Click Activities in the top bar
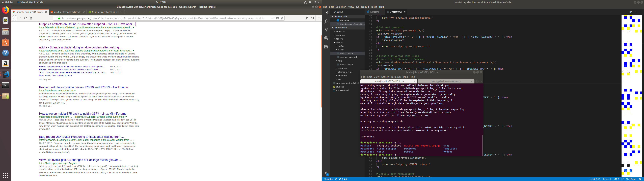This screenshot has height=181, width=644. [8, 2]
